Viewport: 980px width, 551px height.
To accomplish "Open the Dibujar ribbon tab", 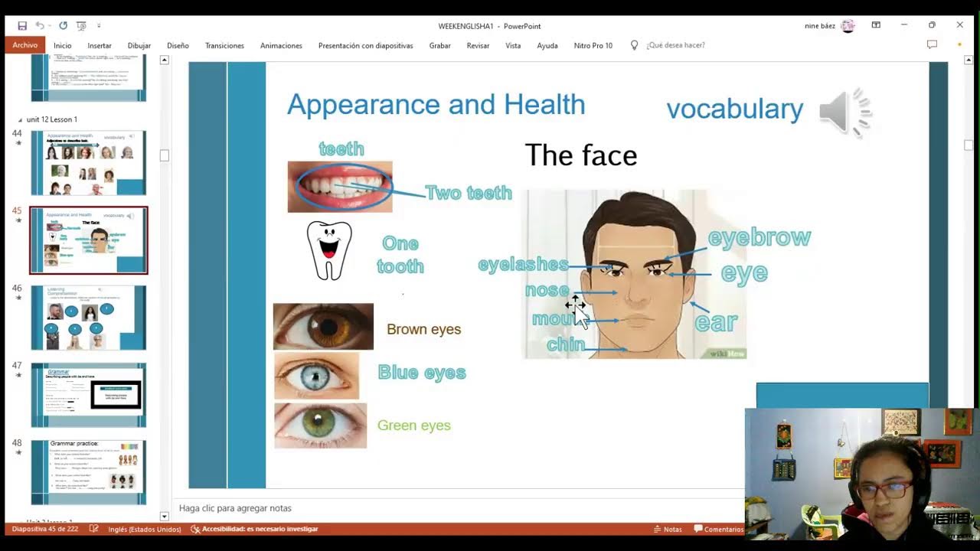I will tap(139, 46).
